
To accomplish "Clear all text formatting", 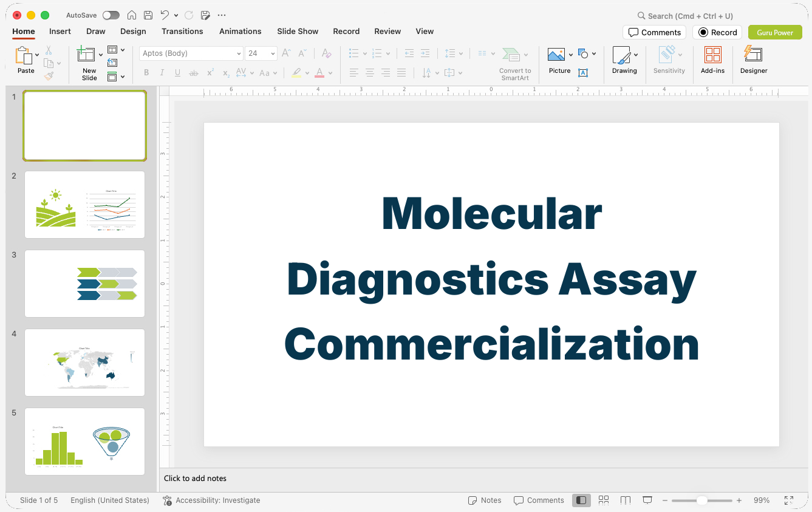I will [327, 53].
